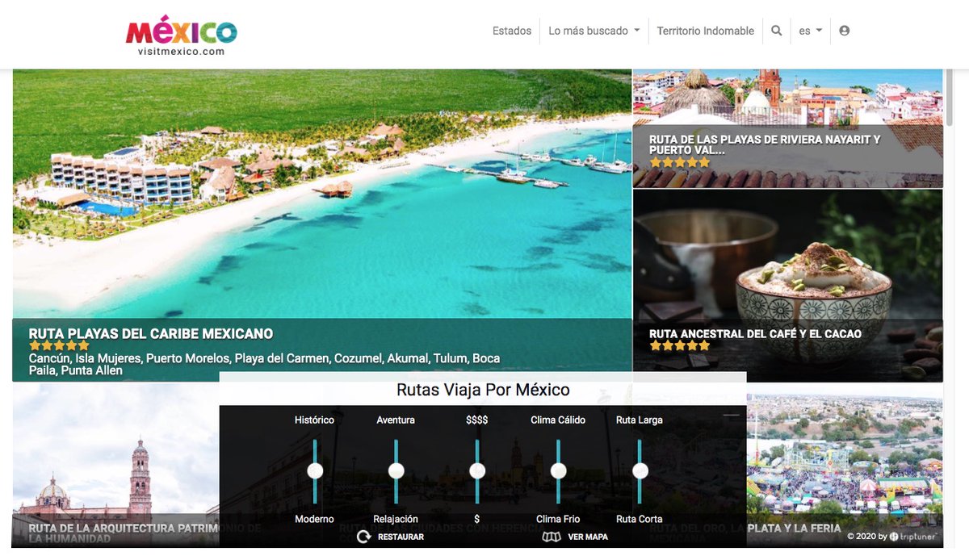The image size is (969, 560).
Task: Open the search icon in the navbar
Action: pyautogui.click(x=776, y=30)
